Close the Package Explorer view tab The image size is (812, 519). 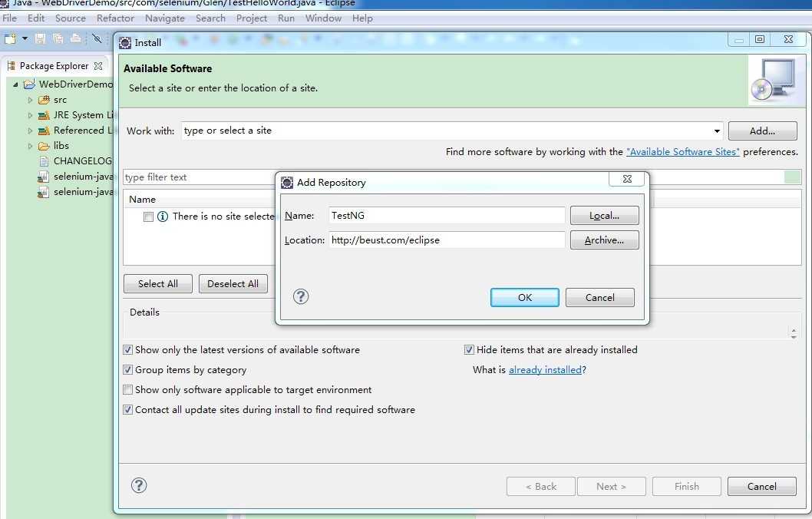pos(98,66)
